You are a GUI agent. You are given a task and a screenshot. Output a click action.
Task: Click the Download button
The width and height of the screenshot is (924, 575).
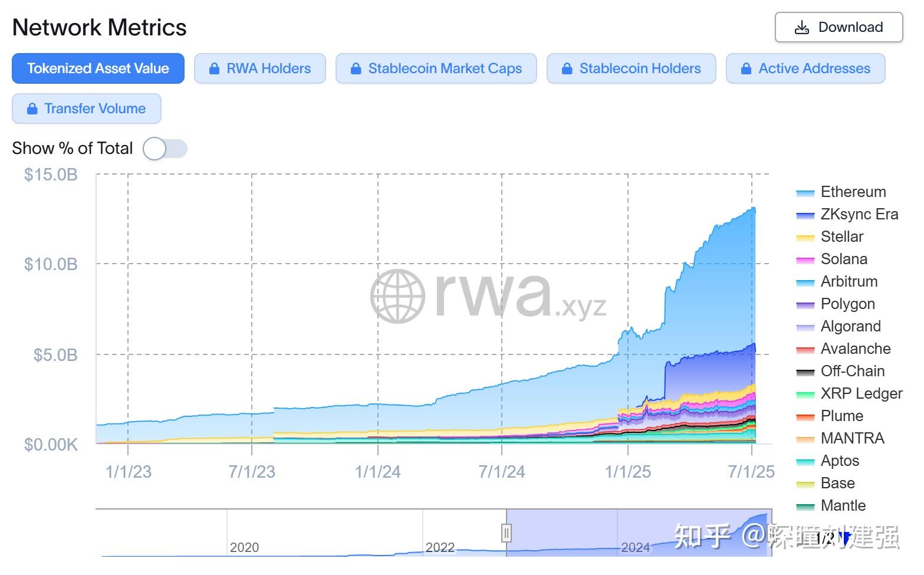click(838, 27)
